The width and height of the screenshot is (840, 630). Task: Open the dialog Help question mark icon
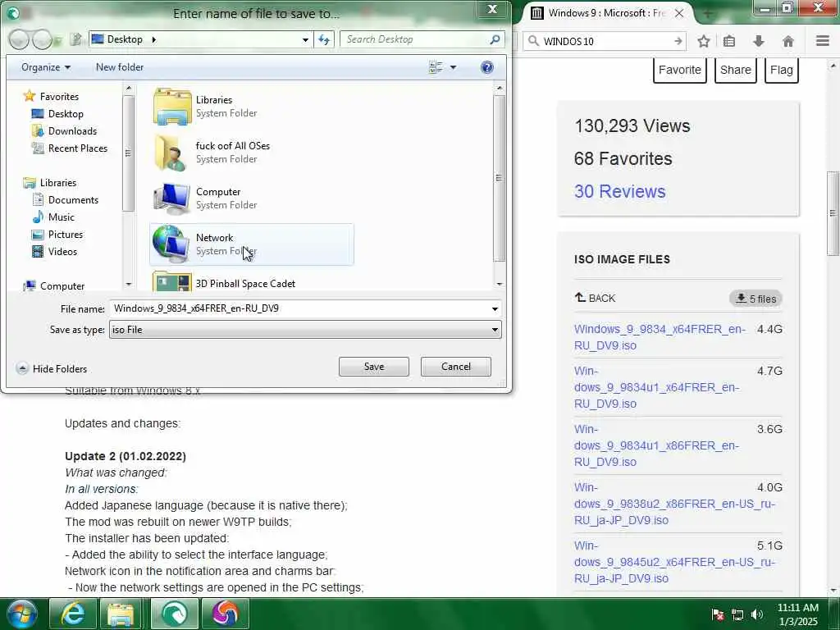(487, 67)
